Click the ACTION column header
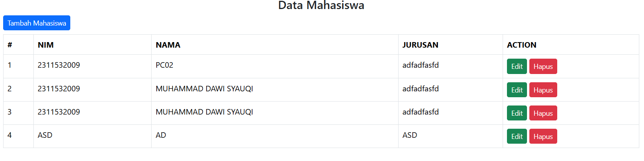Screen dimensions: 644x161 click(521, 45)
